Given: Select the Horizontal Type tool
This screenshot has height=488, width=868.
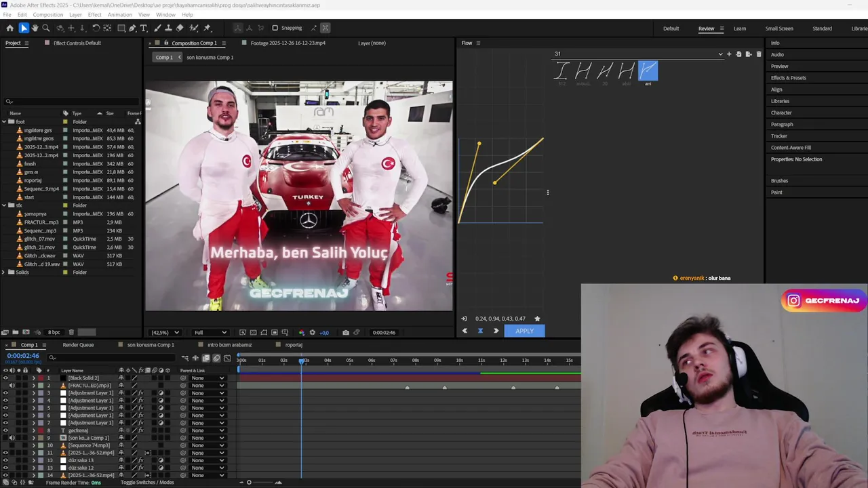Looking at the screenshot, I should [143, 28].
